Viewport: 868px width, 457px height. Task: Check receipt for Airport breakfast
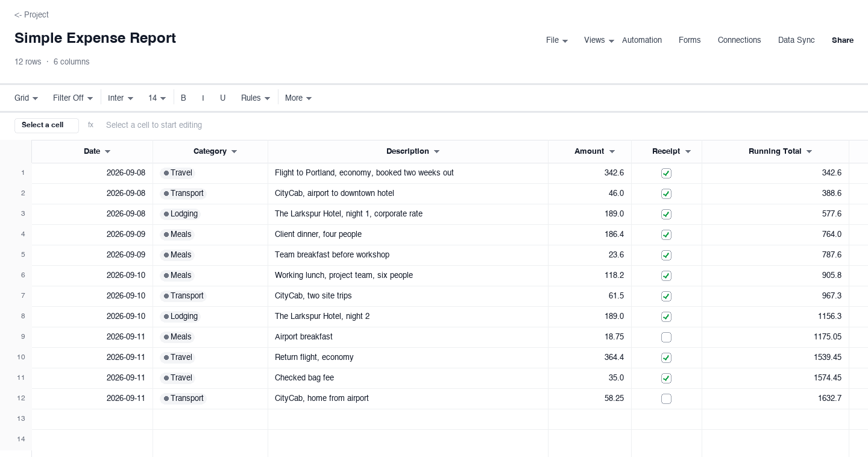coord(666,337)
